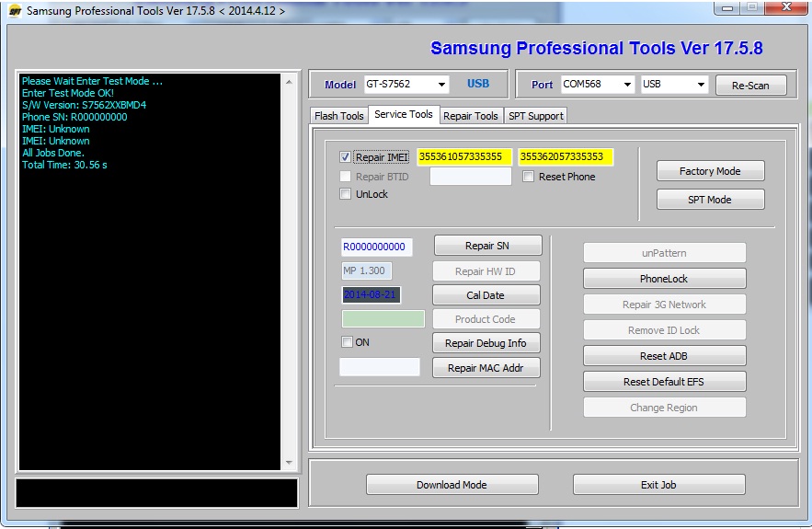Click the Reset Default EFS button
The height and width of the screenshot is (529, 812).
coord(665,382)
